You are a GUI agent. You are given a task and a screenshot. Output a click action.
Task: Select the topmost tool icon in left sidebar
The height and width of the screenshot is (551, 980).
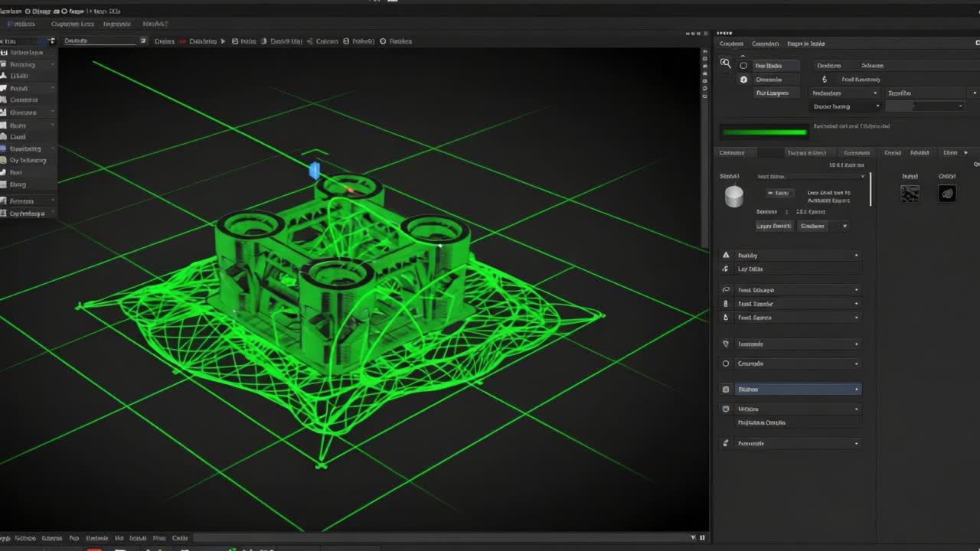pos(6,51)
